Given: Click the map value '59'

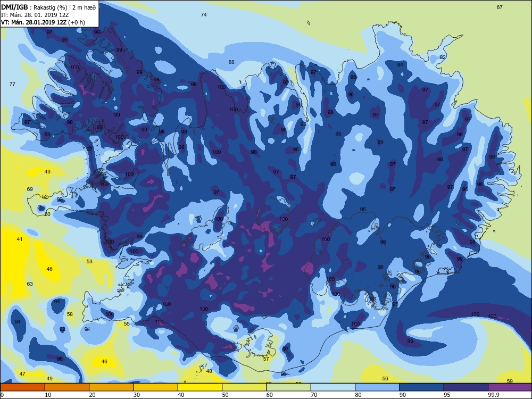Looking at the screenshot, I should tap(510, 381).
